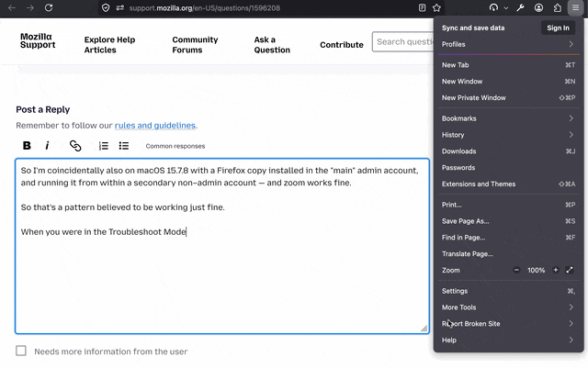The width and height of the screenshot is (588, 368).
Task: Go back to previous page
Action: [12, 8]
